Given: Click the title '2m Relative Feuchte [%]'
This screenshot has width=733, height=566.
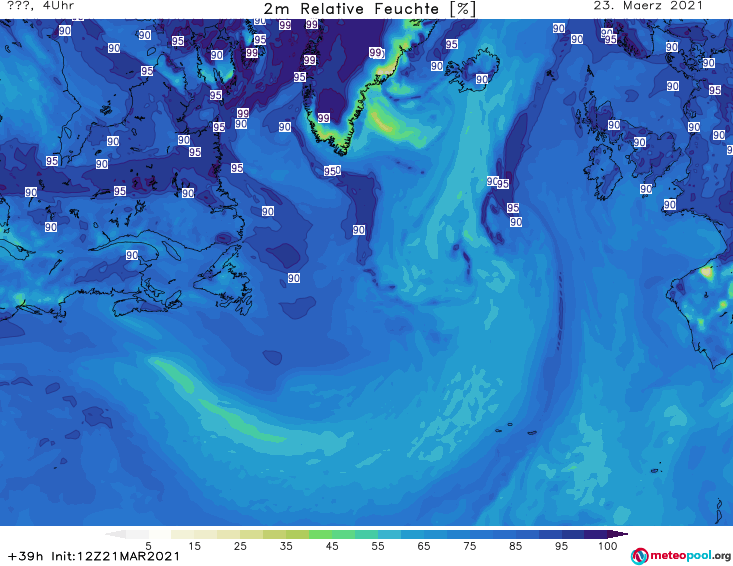Looking at the screenshot, I should pos(370,9).
